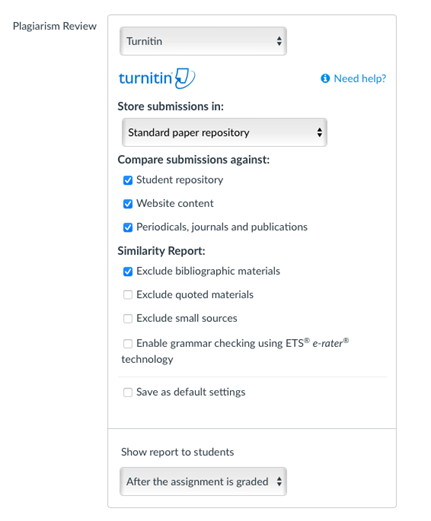Click the Turnitin logo

pos(157,78)
